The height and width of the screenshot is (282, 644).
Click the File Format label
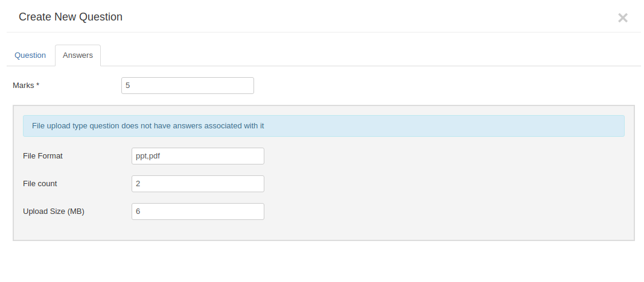click(x=43, y=156)
